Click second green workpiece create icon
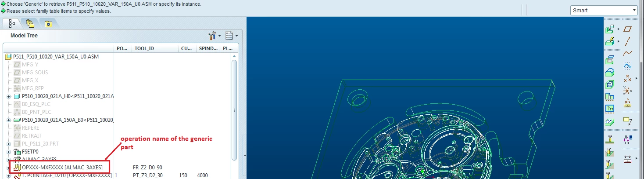Image resolution: width=644 pixels, height=179 pixels. (x=610, y=42)
